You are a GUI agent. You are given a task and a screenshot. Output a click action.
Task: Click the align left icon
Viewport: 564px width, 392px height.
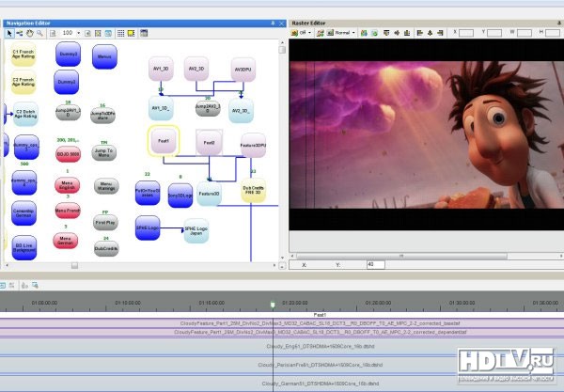(x=420, y=33)
